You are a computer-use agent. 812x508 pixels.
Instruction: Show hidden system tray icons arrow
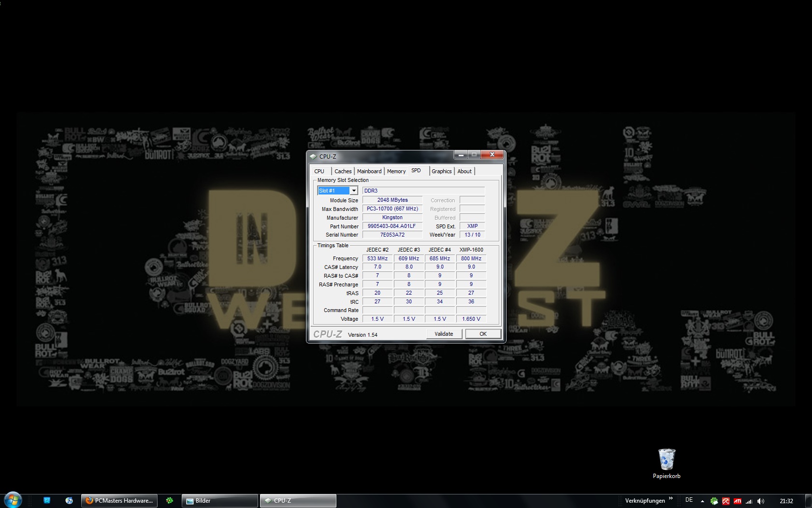702,501
